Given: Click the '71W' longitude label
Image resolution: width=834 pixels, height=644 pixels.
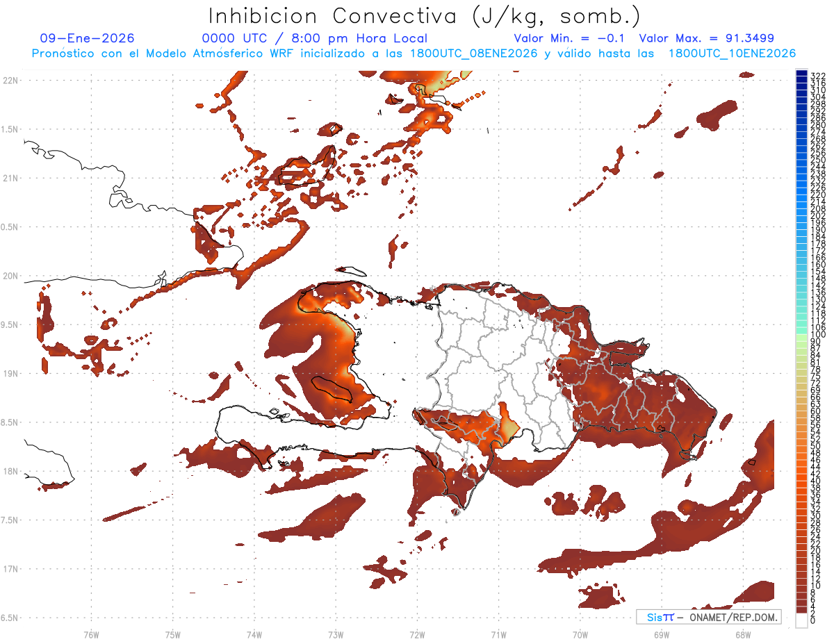Looking at the screenshot, I should tap(498, 634).
